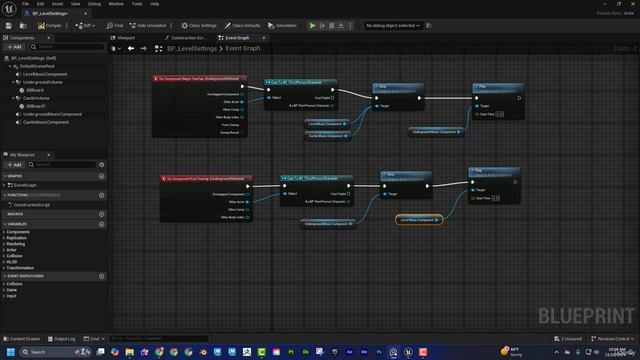This screenshot has height=360, width=640.
Task: Click the Eject button in play controls
Action: [x=341, y=26]
